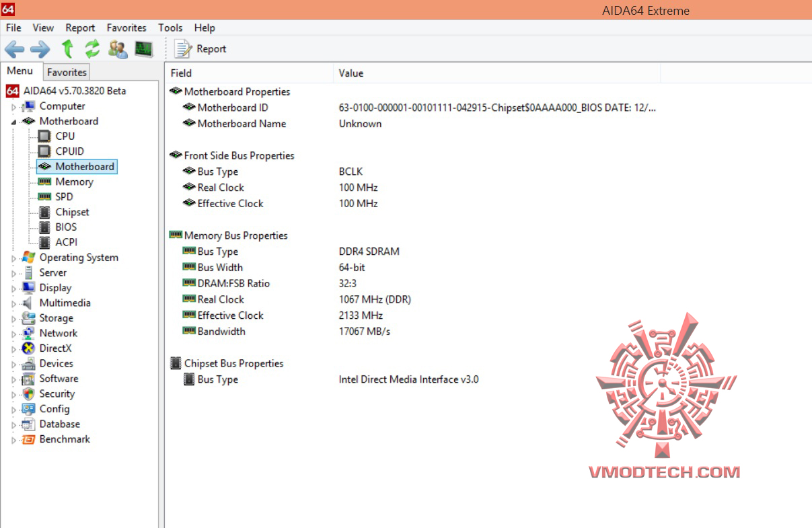Select the Bandwidth 17067 MB/s value
This screenshot has width=812, height=528.
click(x=365, y=332)
